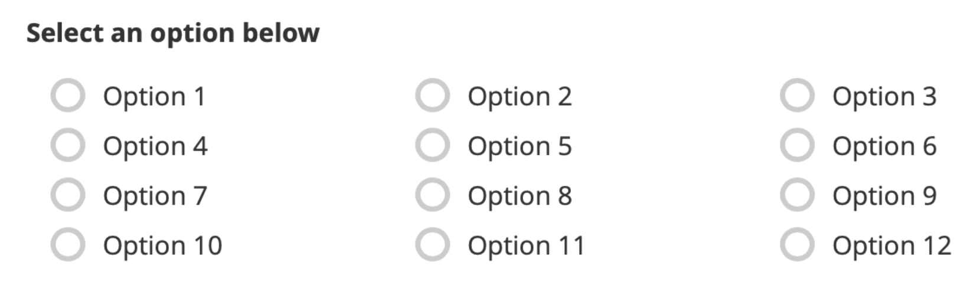Select the Option 1 radio button

point(68,95)
